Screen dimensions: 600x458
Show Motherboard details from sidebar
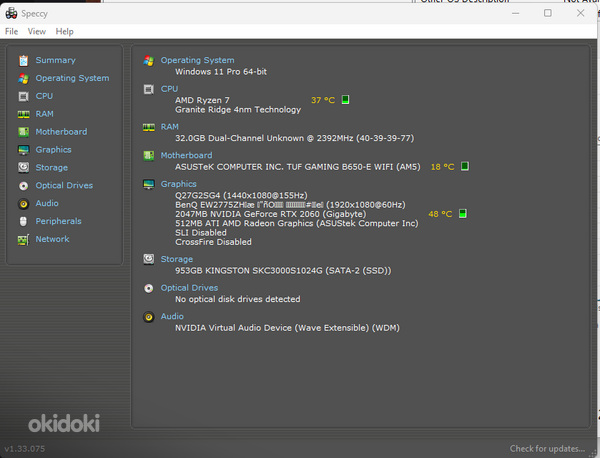(61, 132)
